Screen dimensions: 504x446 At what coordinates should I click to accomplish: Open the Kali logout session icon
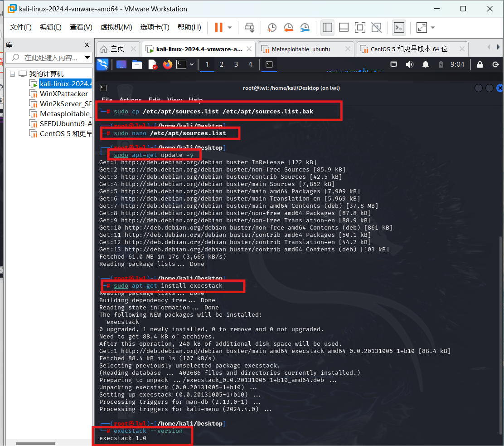[x=496, y=65]
